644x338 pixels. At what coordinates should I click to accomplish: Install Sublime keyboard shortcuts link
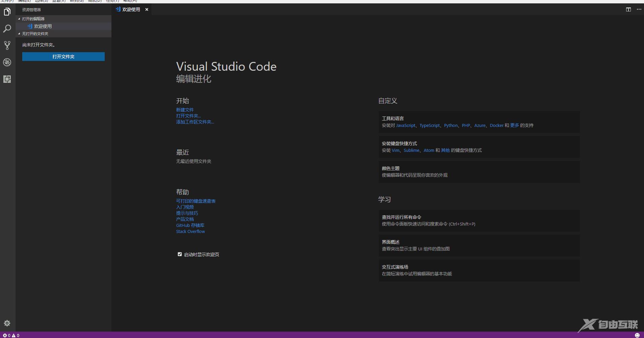[411, 150]
